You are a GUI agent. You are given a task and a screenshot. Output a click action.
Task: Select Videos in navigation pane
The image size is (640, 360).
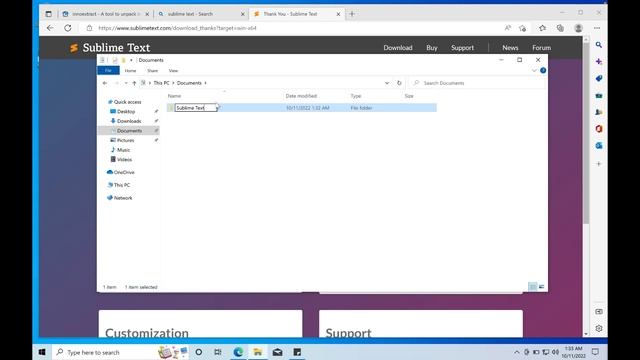click(x=124, y=160)
